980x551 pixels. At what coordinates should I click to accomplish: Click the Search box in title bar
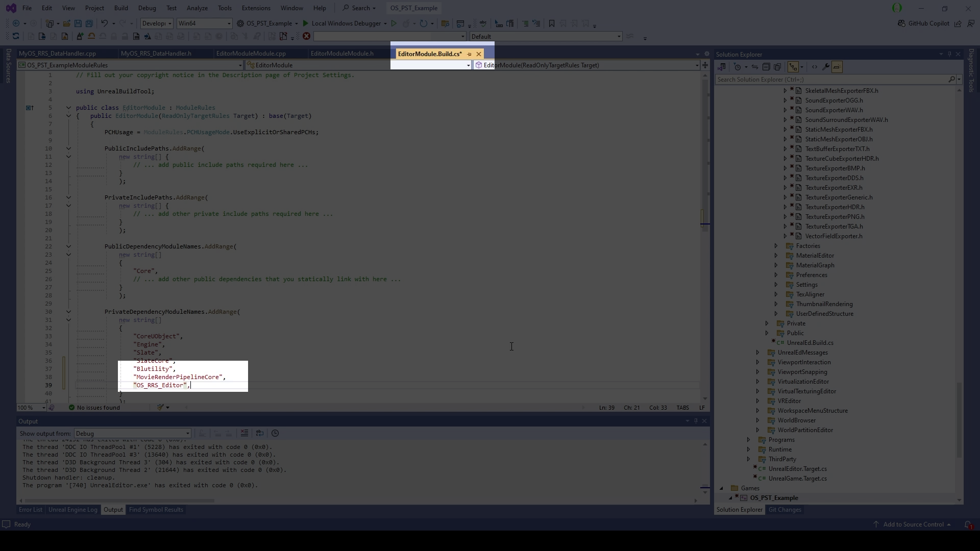[x=359, y=8]
